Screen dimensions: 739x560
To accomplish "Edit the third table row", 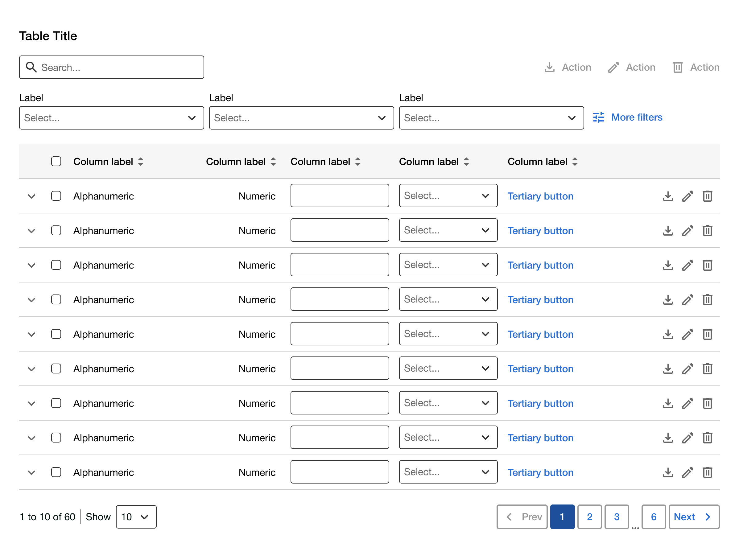I will pos(687,266).
